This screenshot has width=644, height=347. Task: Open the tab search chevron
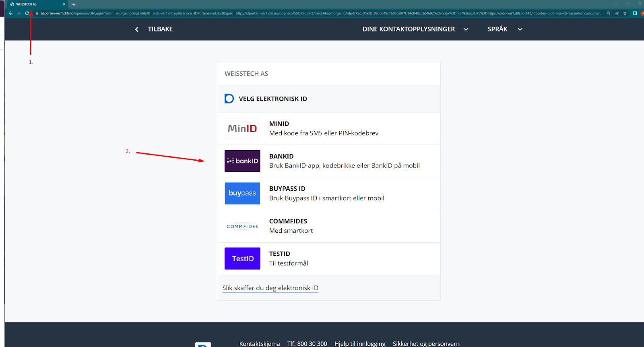click(616, 4)
